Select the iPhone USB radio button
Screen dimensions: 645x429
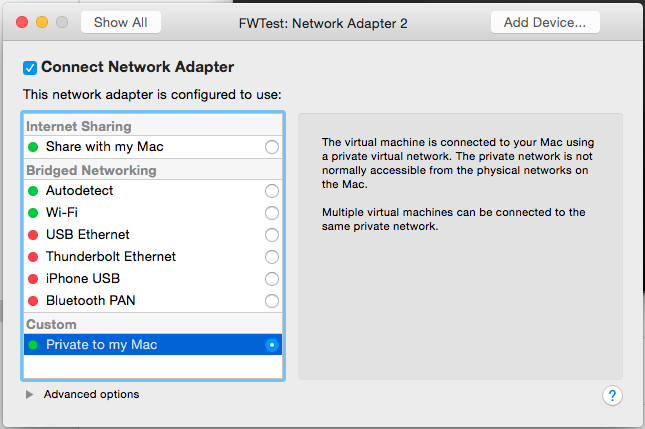tap(271, 279)
